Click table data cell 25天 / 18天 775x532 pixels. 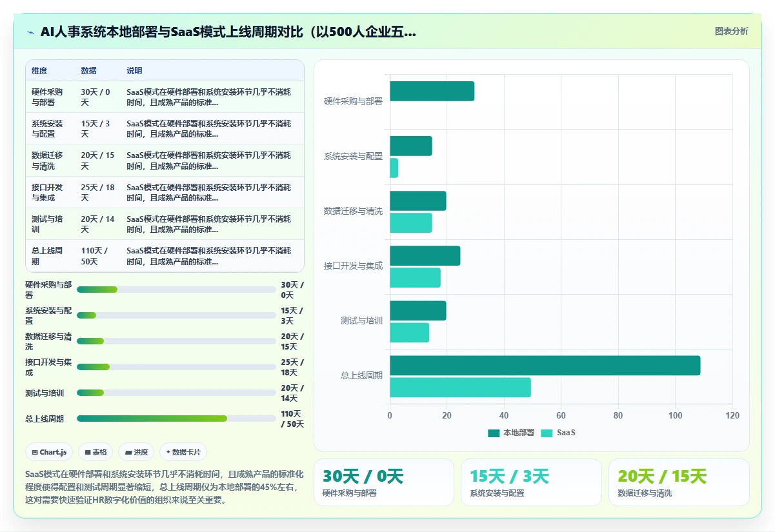(x=98, y=192)
